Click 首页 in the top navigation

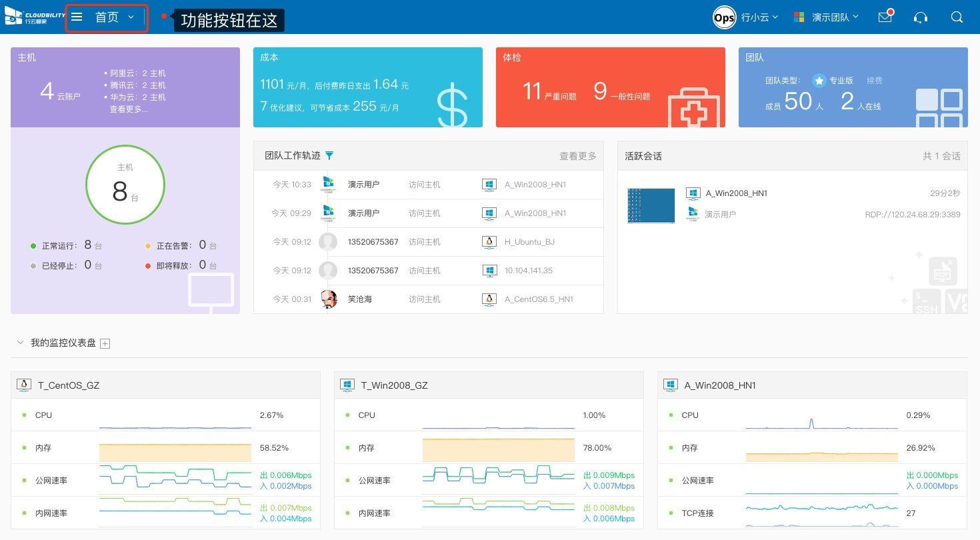click(107, 17)
